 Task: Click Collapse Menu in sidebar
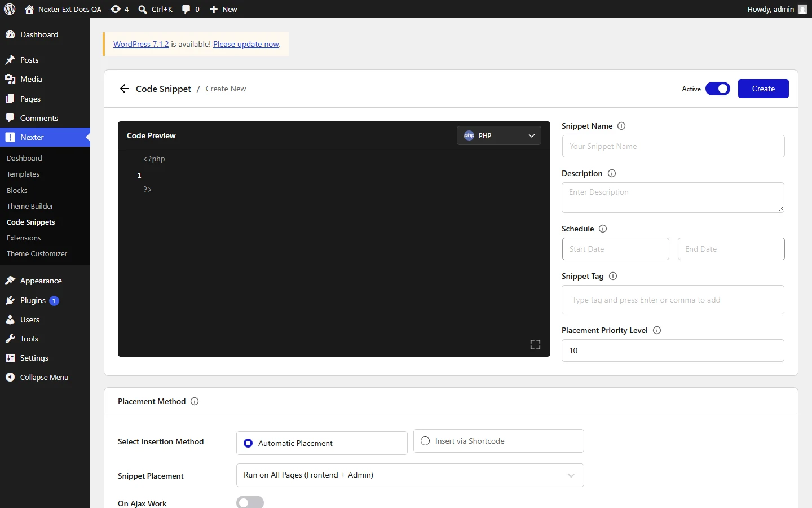(45, 377)
